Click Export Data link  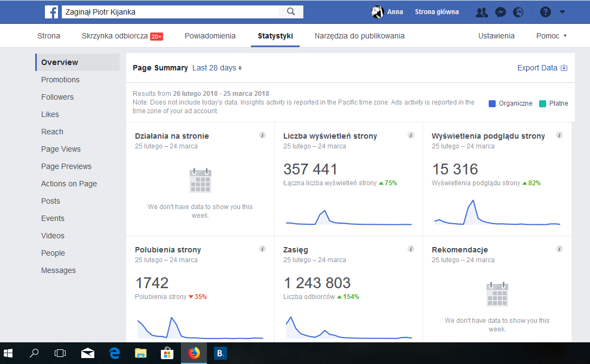pos(542,68)
